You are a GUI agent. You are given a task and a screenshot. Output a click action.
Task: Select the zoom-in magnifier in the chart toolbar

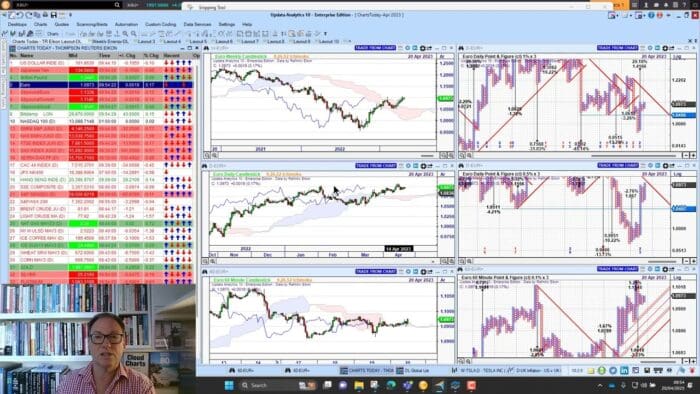125,33
